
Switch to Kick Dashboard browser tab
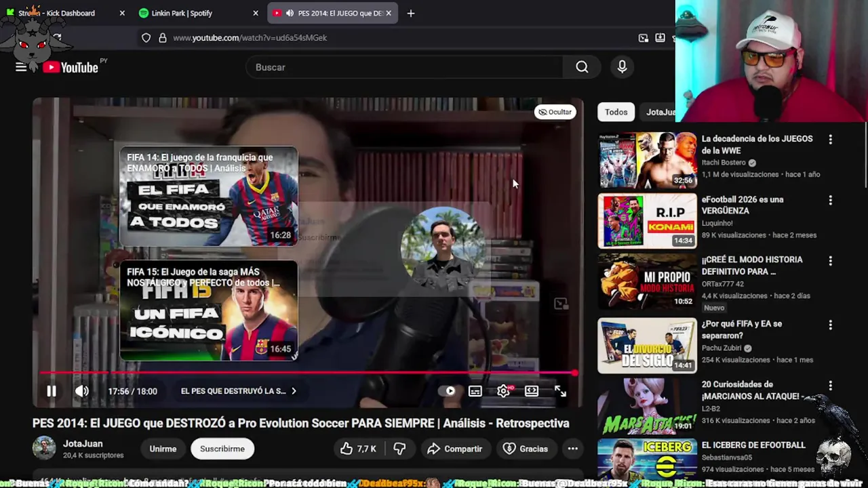(64, 13)
